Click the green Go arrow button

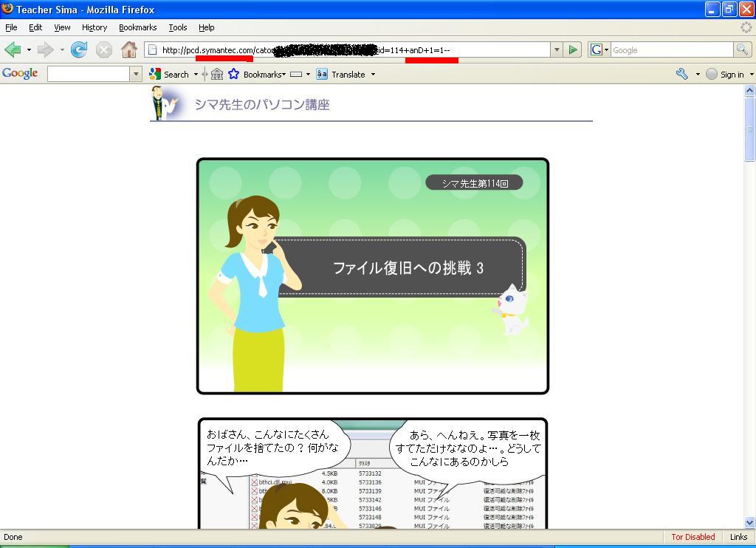pyautogui.click(x=573, y=49)
